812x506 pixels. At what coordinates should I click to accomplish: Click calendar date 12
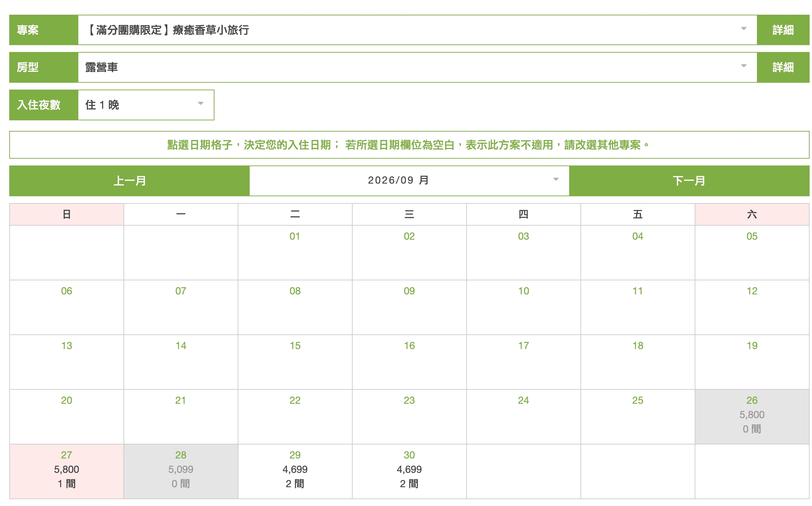[752, 307]
